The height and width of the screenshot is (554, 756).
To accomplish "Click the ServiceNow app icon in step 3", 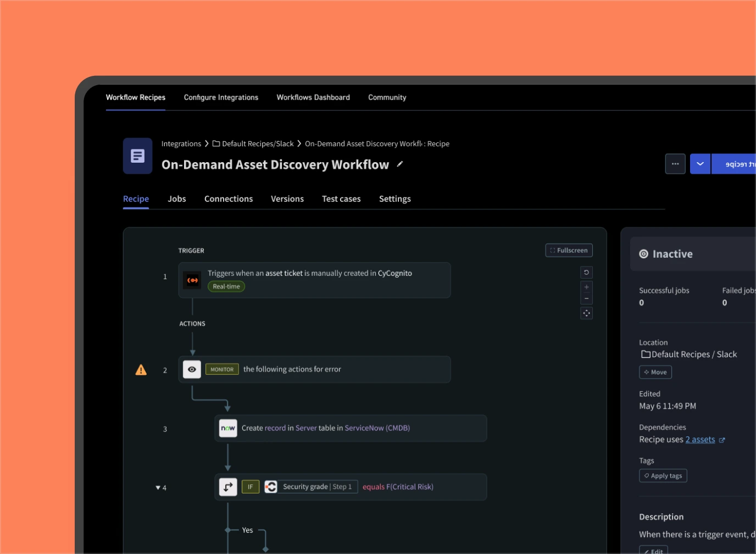I will pos(228,428).
